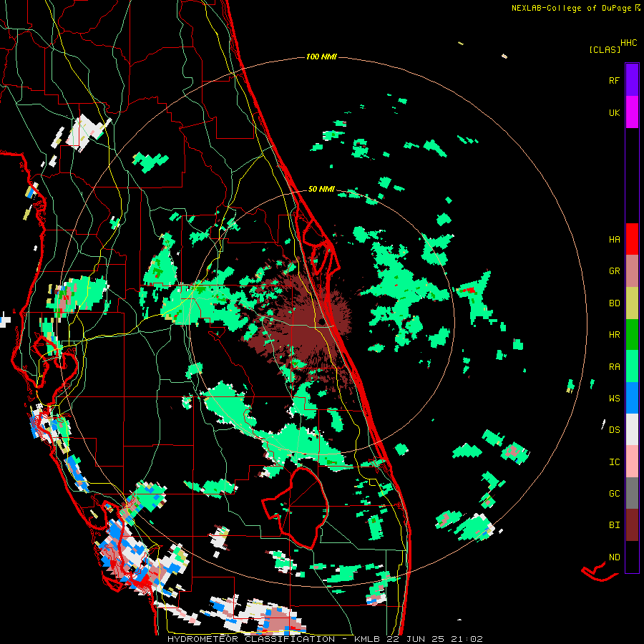Click the [CLAS] legend header
The width and height of the screenshot is (644, 644).
(x=605, y=49)
